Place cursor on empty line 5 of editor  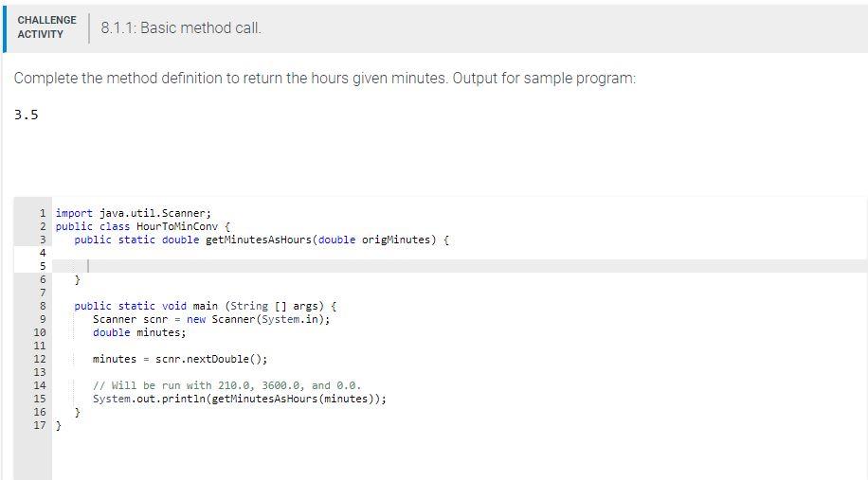(x=460, y=266)
